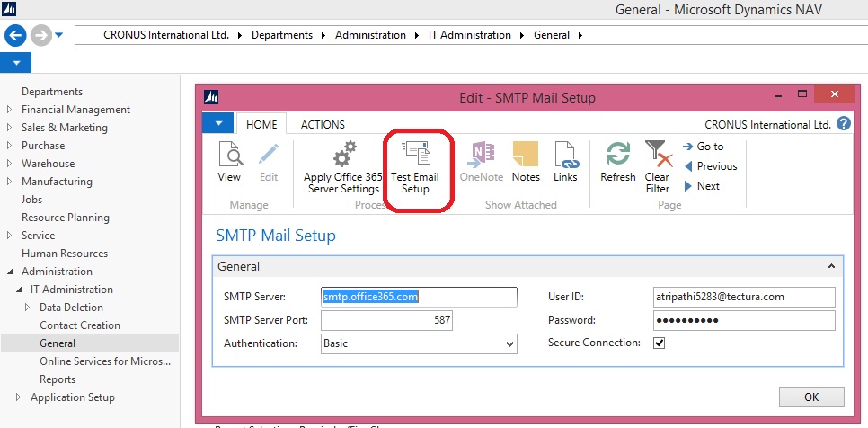Maximize the SMTP Mail Setup dialog
This screenshot has width=868, height=428.
(802, 94)
